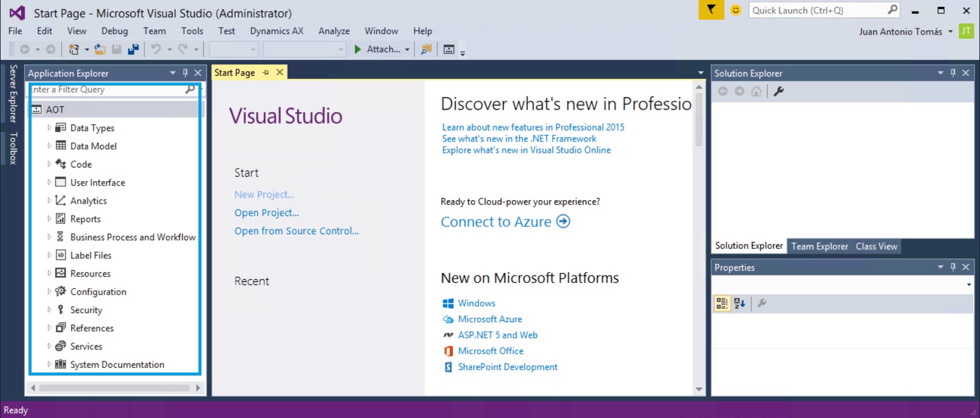Image resolution: width=980 pixels, height=418 pixels.
Task: Select the Business Process and Workflow node
Action: coord(133,237)
